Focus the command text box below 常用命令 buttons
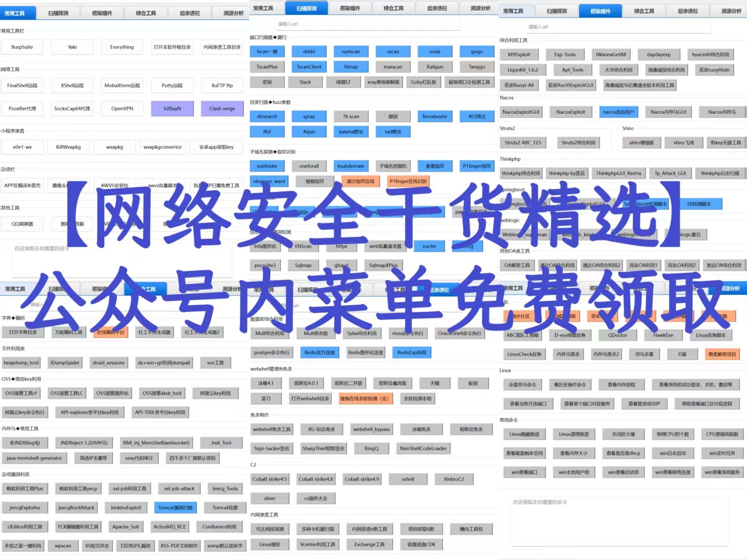Viewport: 747px width, 560px height. 620,521
